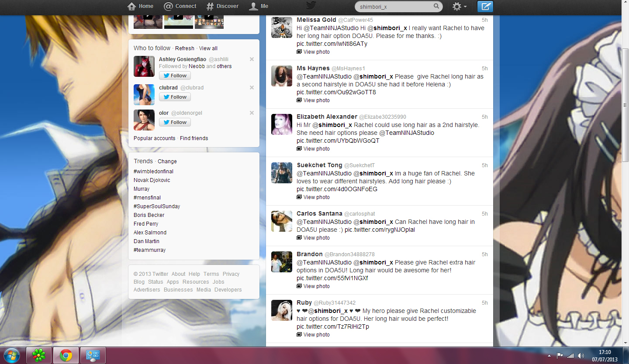This screenshot has height=364, width=629.
Task: Click Carlos Santana's avatar
Action: (282, 221)
